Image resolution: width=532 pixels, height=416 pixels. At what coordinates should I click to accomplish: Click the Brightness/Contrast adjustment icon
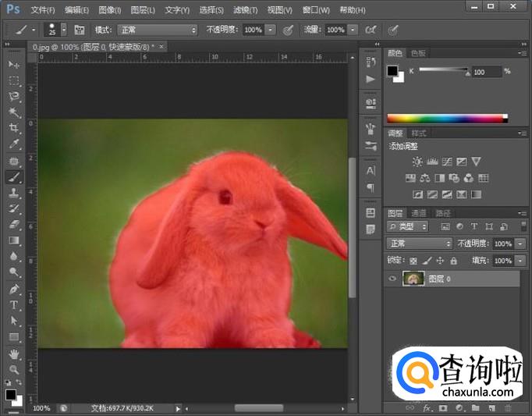[417, 162]
